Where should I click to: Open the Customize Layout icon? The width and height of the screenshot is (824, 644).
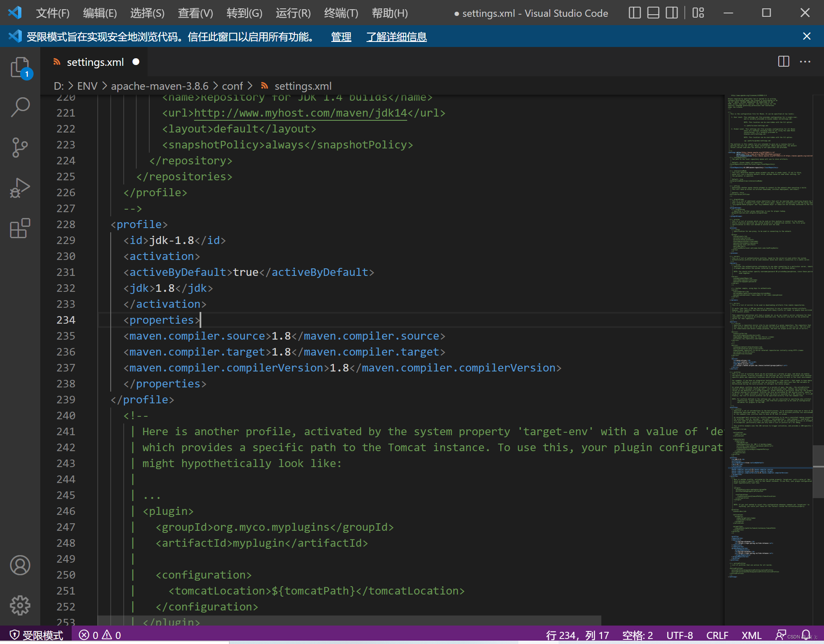[698, 13]
